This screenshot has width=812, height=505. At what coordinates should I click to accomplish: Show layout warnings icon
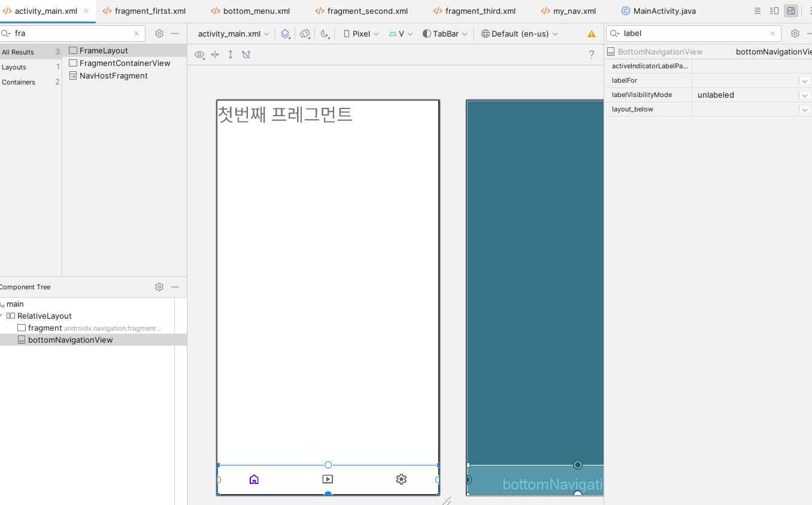592,34
